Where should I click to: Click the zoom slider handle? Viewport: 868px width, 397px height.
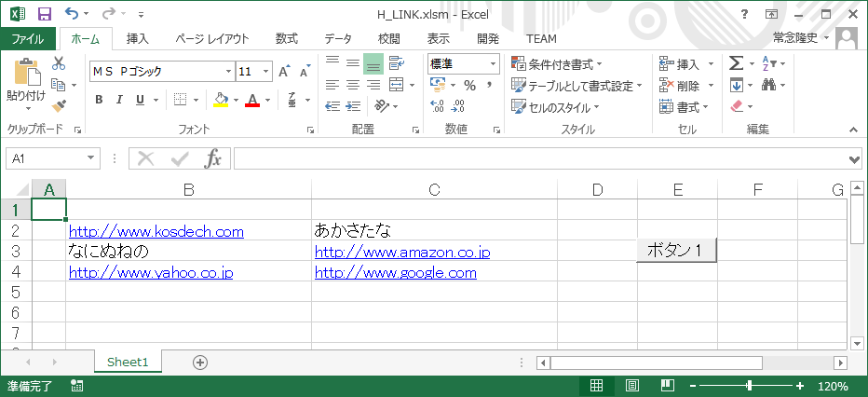[750, 386]
